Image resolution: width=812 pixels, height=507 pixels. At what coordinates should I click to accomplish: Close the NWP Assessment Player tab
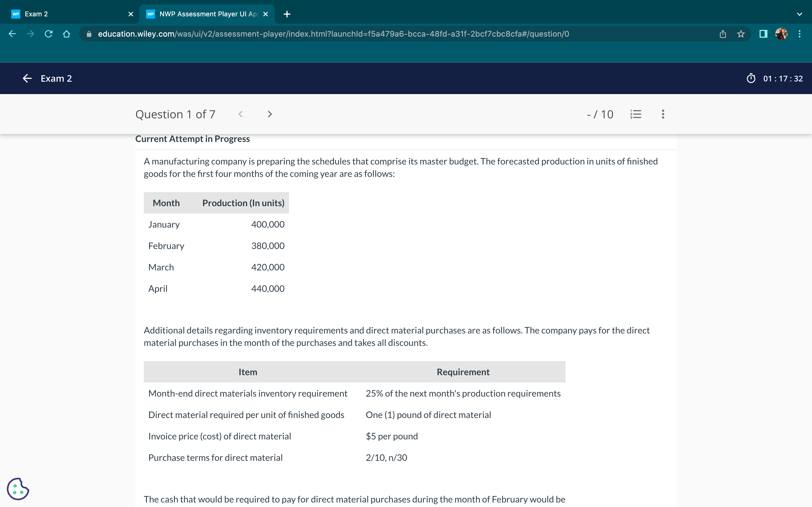click(x=265, y=14)
